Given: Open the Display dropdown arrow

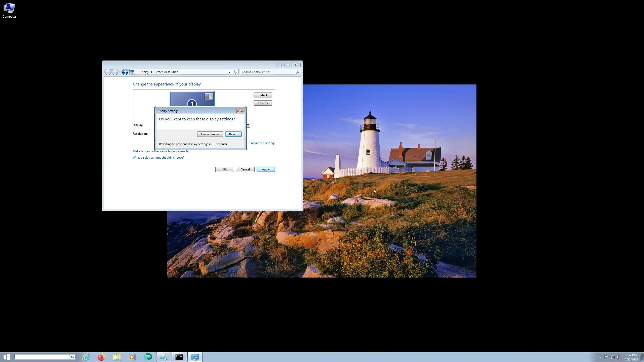Looking at the screenshot, I should click(248, 125).
